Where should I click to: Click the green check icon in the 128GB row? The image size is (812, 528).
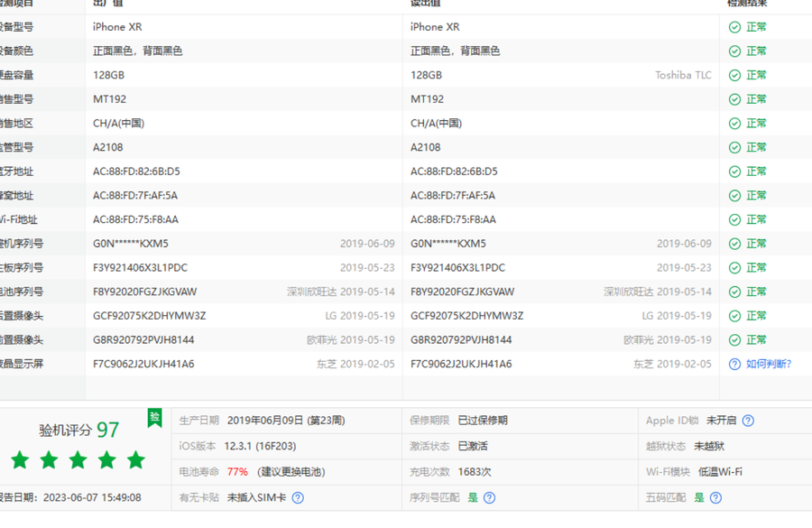(x=734, y=75)
